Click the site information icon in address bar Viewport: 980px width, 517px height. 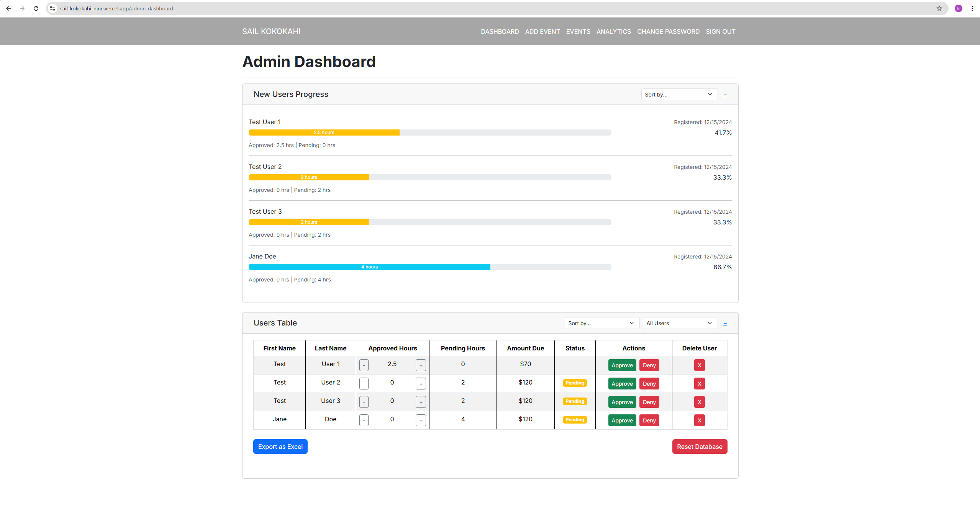52,8
